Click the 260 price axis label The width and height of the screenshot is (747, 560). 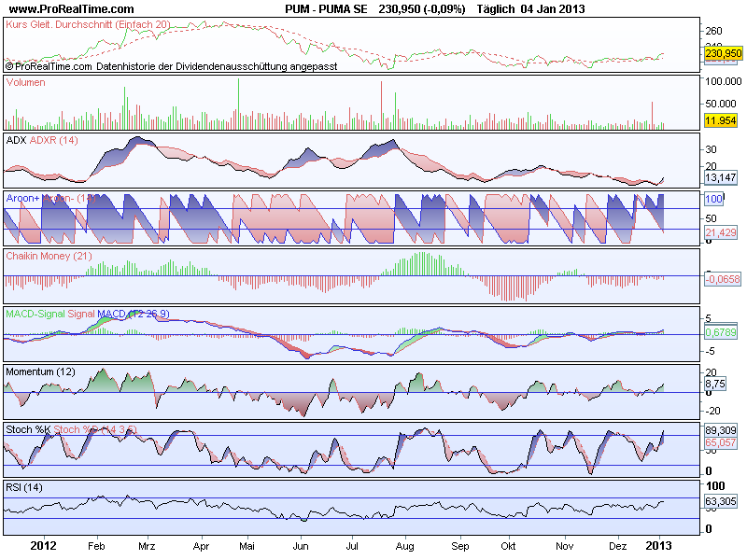pos(713,31)
